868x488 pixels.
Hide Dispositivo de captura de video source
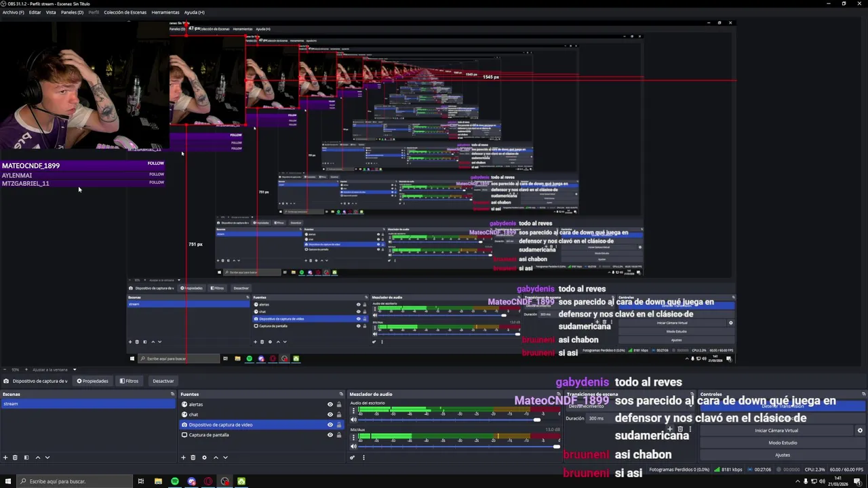click(x=330, y=425)
